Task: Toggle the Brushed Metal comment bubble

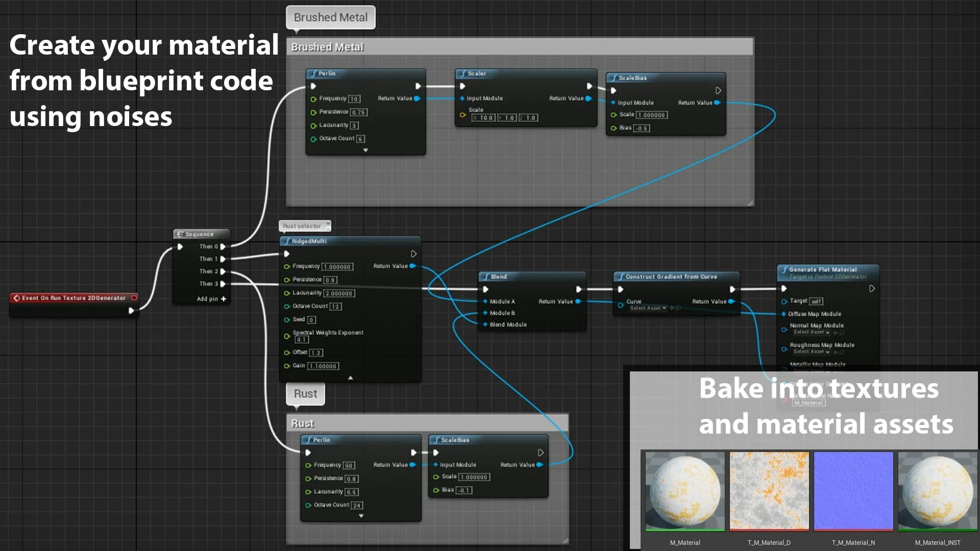Action: (330, 17)
